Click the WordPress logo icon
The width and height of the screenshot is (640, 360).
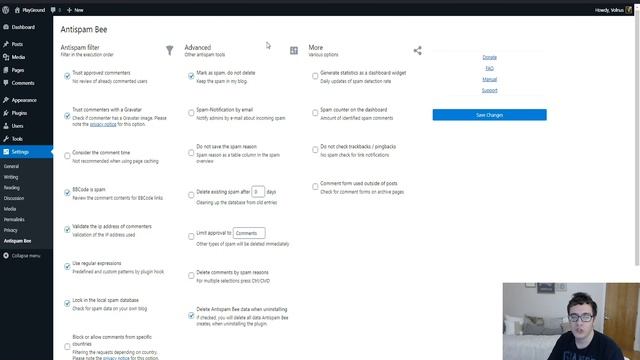(x=6, y=10)
